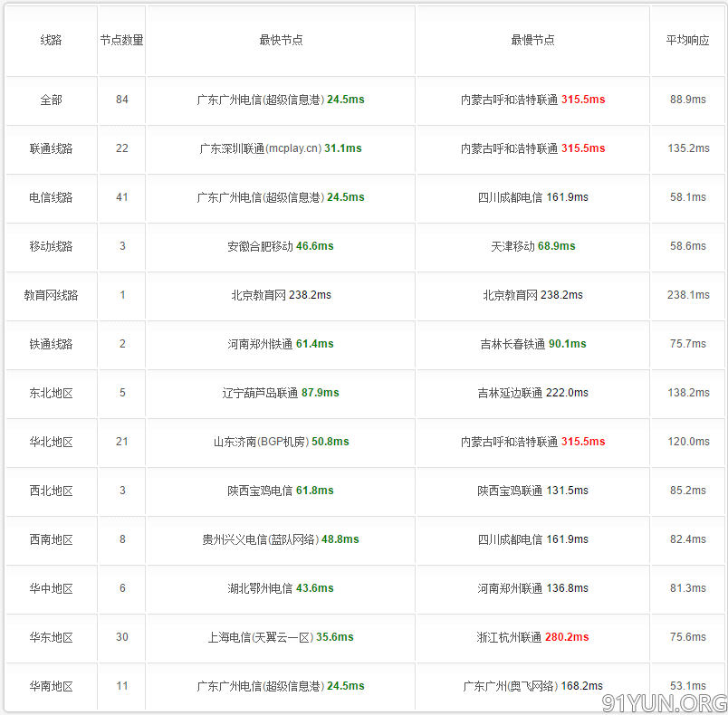Click slowest node 内蒙古呼和浩特联通 in 联通线路 row
The width and height of the screenshot is (728, 715).
[532, 148]
